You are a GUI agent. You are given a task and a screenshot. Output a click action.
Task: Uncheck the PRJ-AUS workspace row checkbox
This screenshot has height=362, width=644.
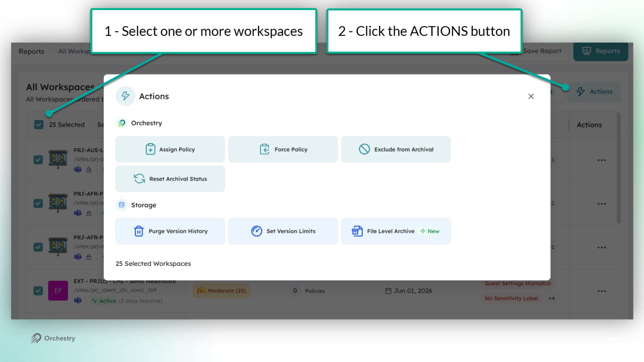click(x=38, y=160)
